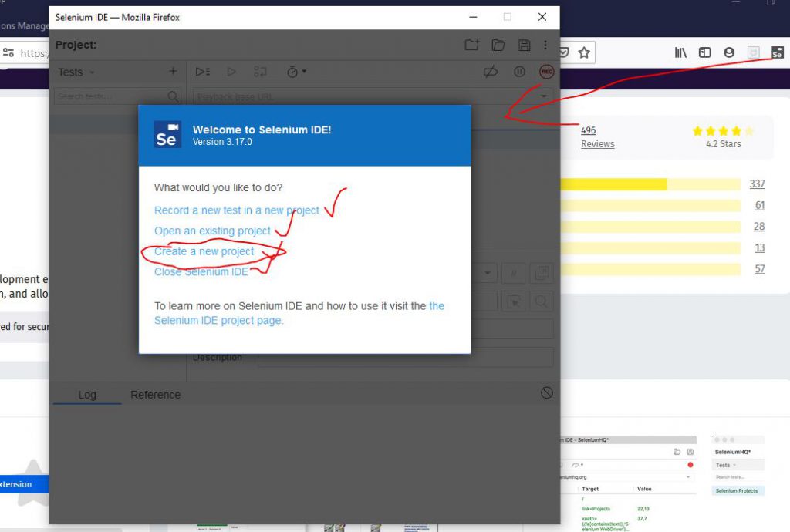The image size is (790, 532).
Task: Click the run all tests icon
Action: tap(202, 72)
